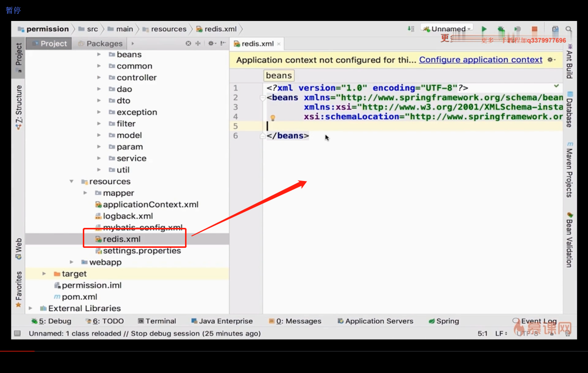Select logback.xml in the tree
Screen dimensions: 588x373
point(124,216)
